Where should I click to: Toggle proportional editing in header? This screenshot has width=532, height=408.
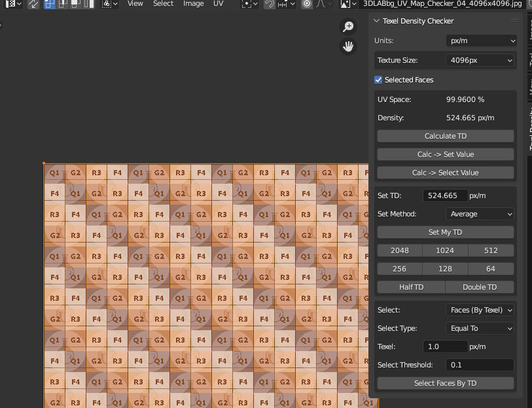point(306,4)
